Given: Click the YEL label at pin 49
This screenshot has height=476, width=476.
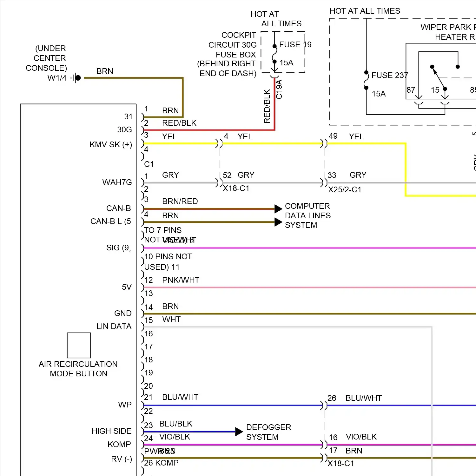Looking at the screenshot, I should 356,136.
